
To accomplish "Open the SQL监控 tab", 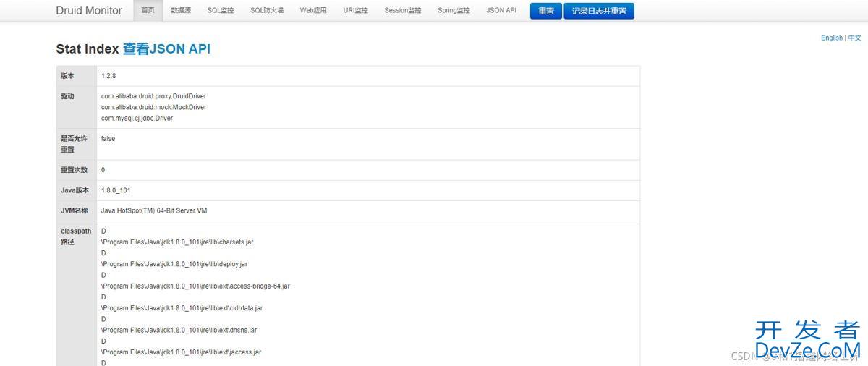I will [221, 11].
